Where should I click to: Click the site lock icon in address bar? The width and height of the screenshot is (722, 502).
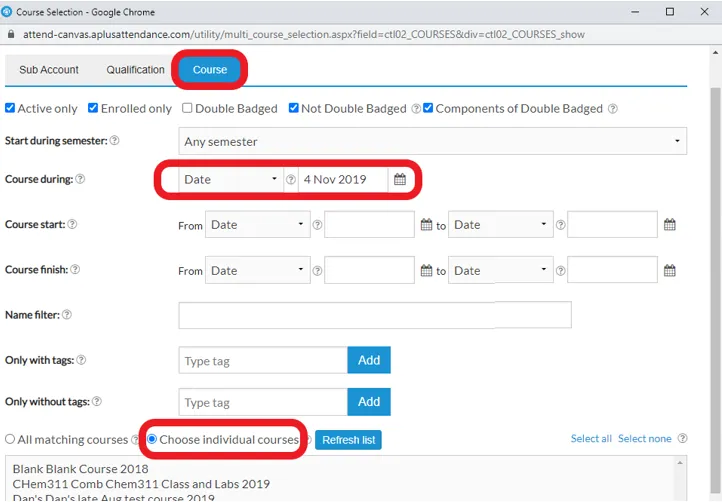coord(11,35)
